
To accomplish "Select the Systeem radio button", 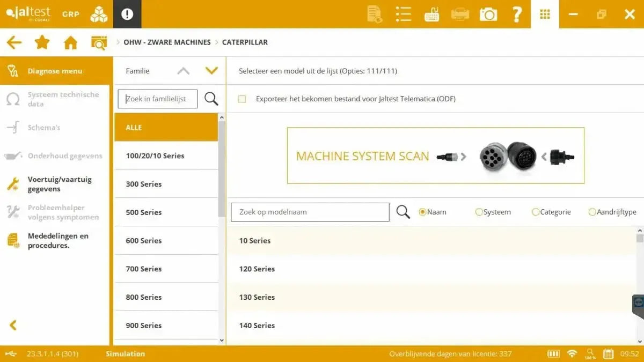I will coord(479,212).
